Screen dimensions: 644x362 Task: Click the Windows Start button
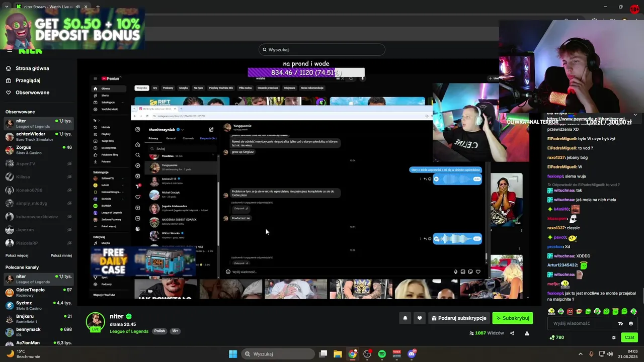click(233, 354)
